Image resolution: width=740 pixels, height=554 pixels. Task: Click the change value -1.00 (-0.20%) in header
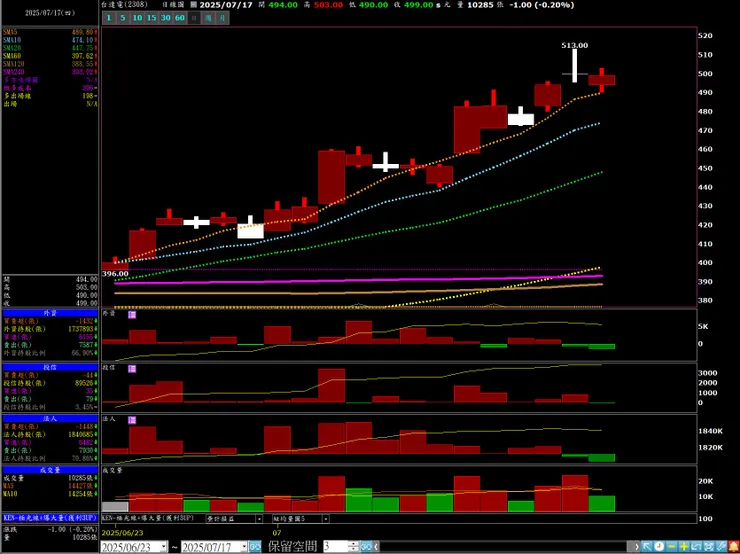click(544, 5)
